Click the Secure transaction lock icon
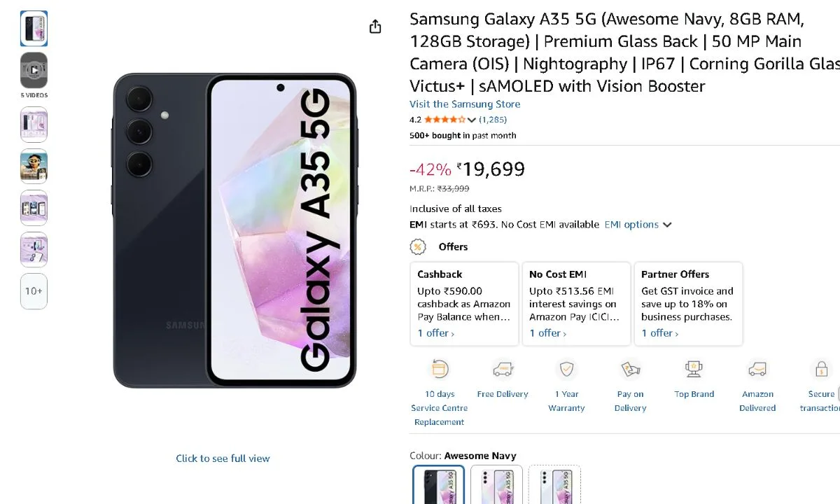Image resolution: width=840 pixels, height=504 pixels. point(821,369)
